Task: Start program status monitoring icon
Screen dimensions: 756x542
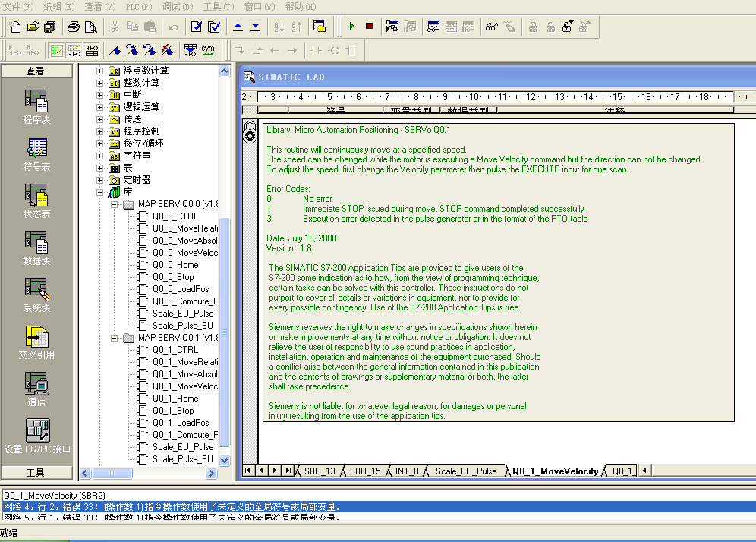Action: click(392, 27)
